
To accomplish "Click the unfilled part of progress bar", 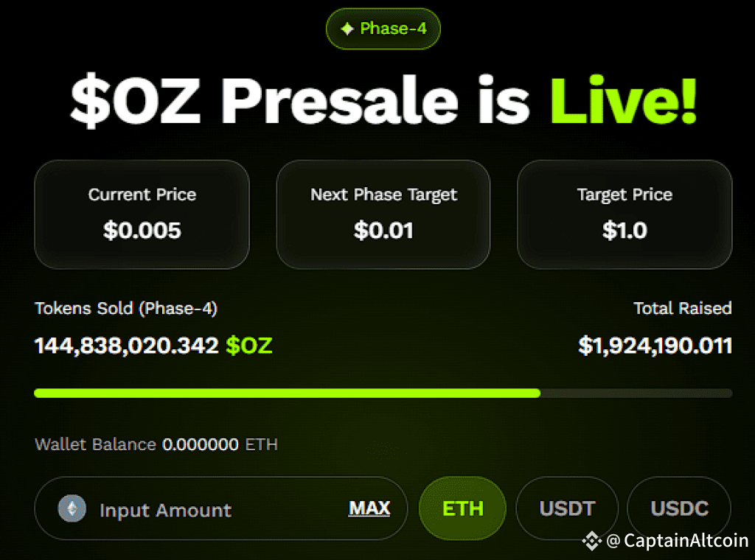I will point(636,393).
